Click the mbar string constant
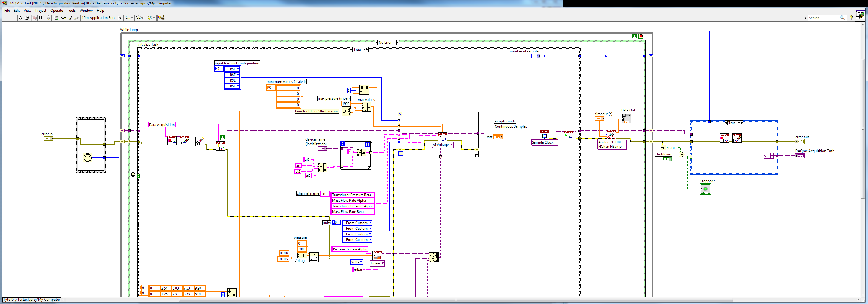Screen dimensions: 868x304 [x=358, y=269]
